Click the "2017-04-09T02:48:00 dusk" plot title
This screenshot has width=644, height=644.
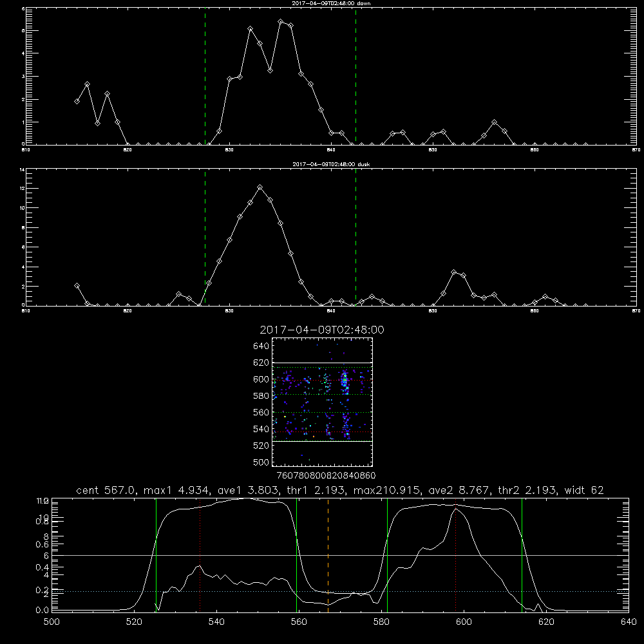(x=331, y=164)
